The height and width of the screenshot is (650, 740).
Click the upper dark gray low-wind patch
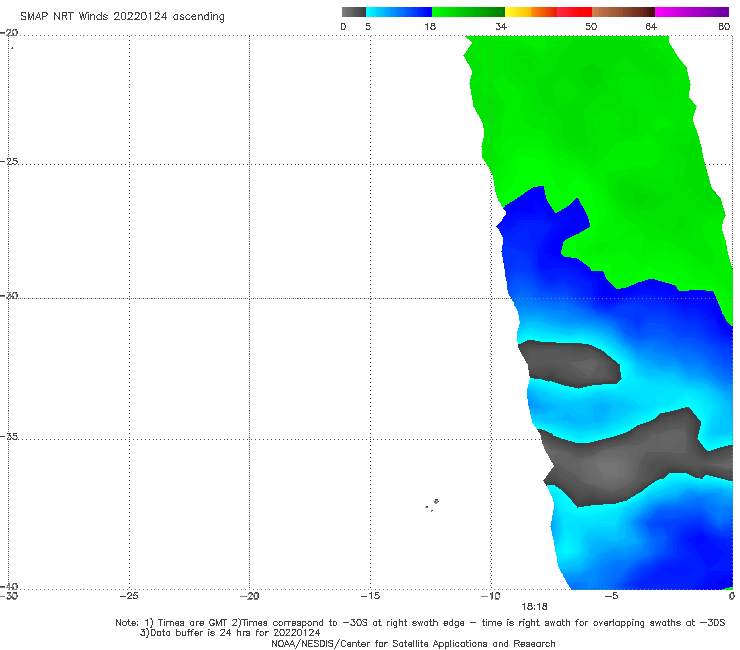pos(570,363)
